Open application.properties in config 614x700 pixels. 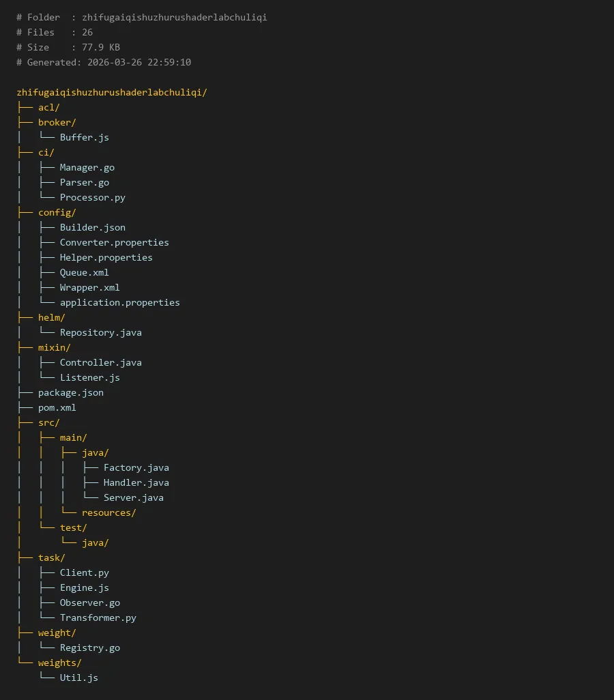pos(119,302)
